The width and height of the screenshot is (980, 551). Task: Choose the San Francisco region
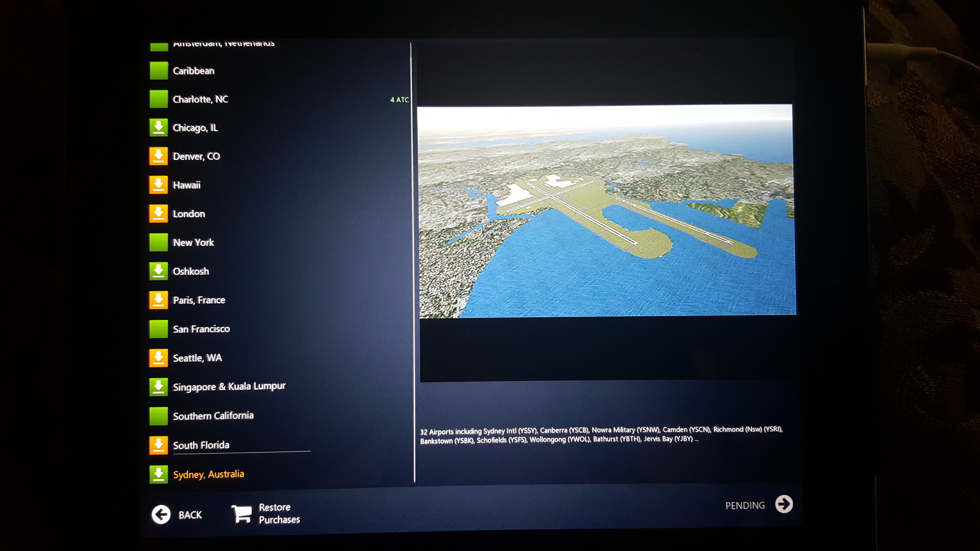pyautogui.click(x=201, y=329)
